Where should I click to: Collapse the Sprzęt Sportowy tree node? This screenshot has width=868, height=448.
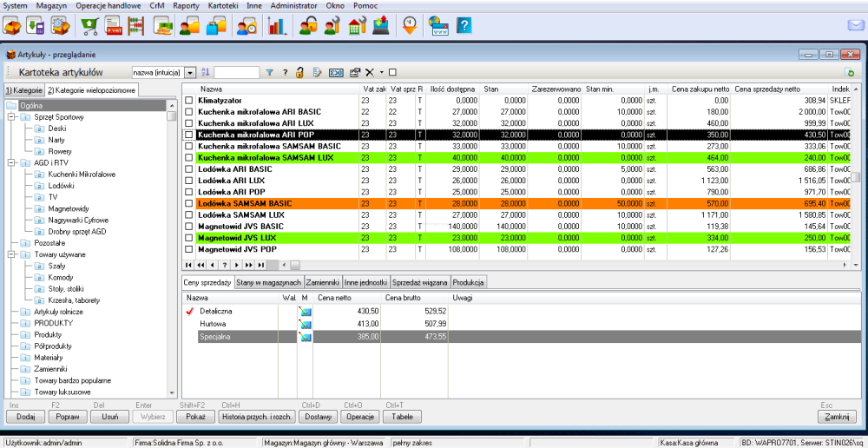tap(10, 117)
